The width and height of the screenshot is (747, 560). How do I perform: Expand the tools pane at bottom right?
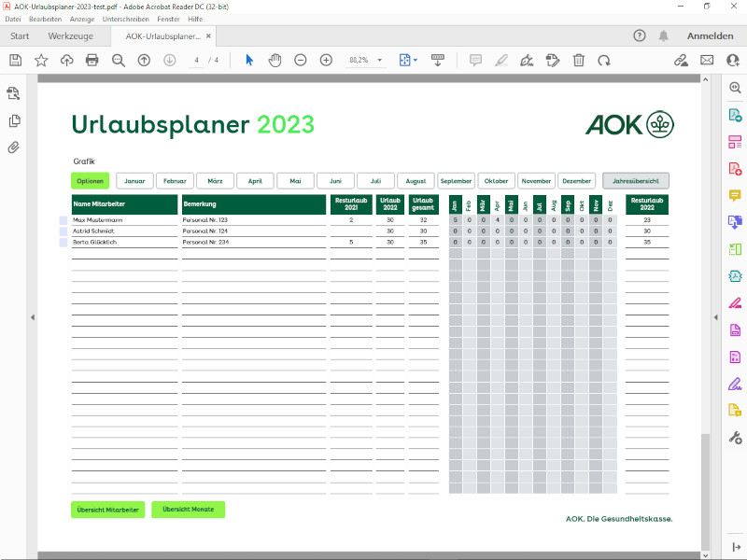(x=737, y=548)
